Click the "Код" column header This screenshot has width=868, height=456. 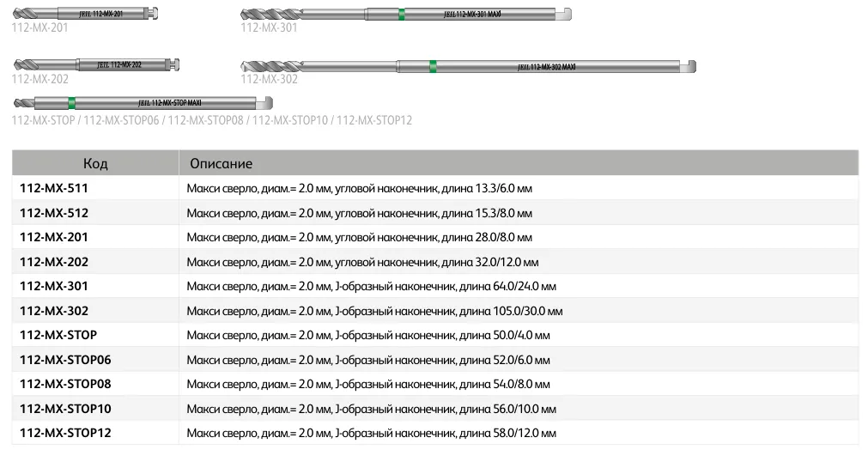click(95, 163)
